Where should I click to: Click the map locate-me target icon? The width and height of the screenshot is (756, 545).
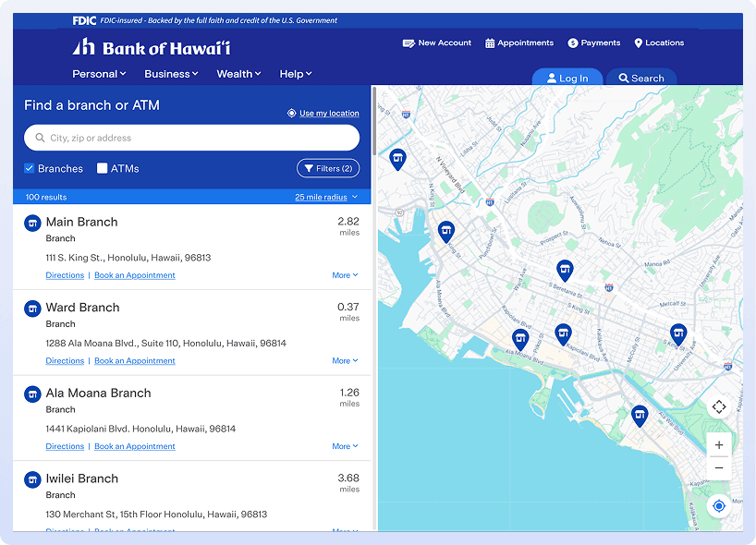pos(719,506)
